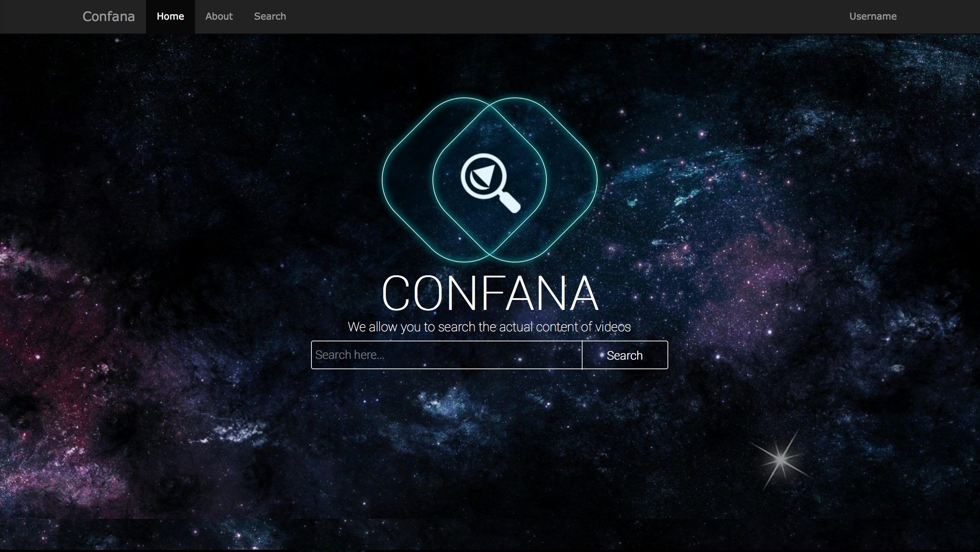The width and height of the screenshot is (980, 552).
Task: Click the large CONFANA heading
Action: pyautogui.click(x=490, y=293)
